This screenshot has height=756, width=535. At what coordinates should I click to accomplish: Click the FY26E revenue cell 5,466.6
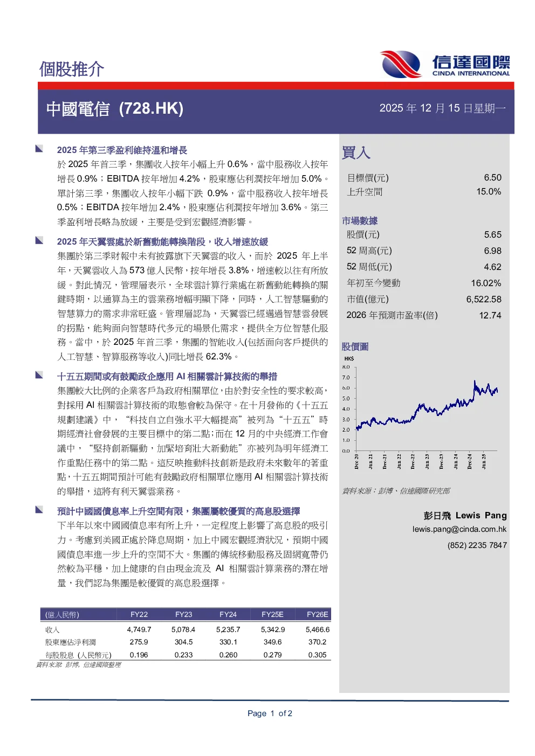[318, 629]
